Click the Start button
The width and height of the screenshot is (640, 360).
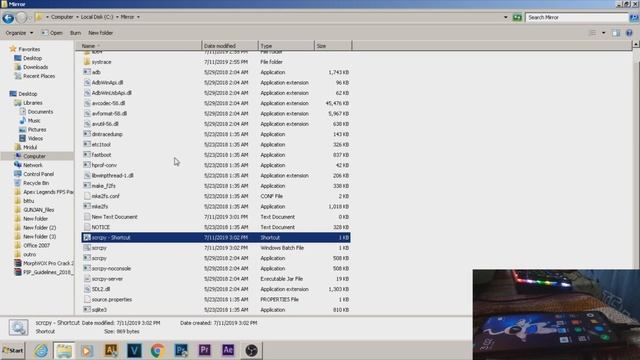tap(13, 351)
